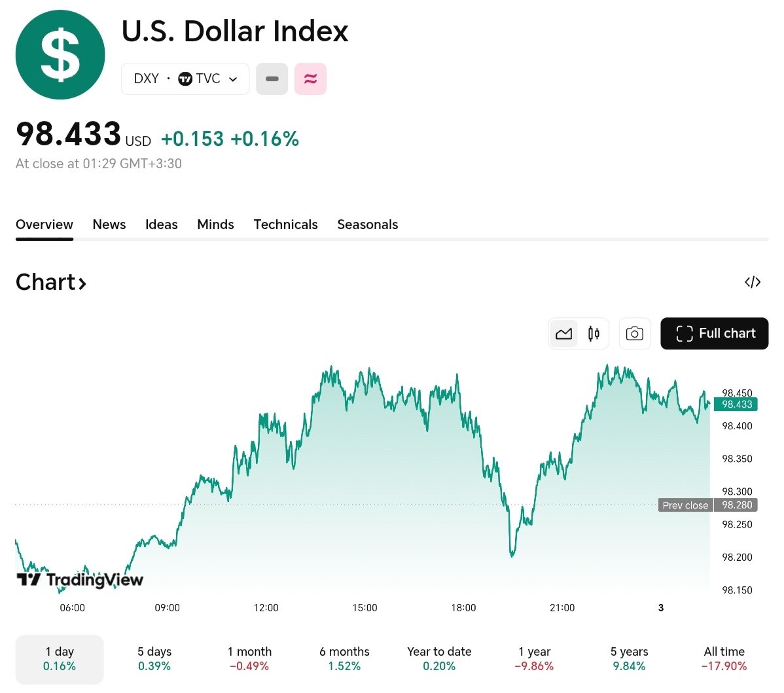This screenshot has width=784, height=693.
Task: Choose the All time range
Action: coord(724,659)
